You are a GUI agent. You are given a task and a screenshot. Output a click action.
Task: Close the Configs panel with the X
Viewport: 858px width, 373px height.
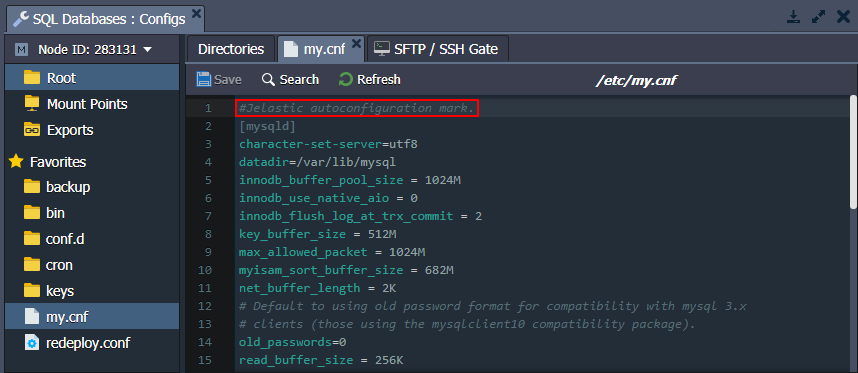point(844,18)
